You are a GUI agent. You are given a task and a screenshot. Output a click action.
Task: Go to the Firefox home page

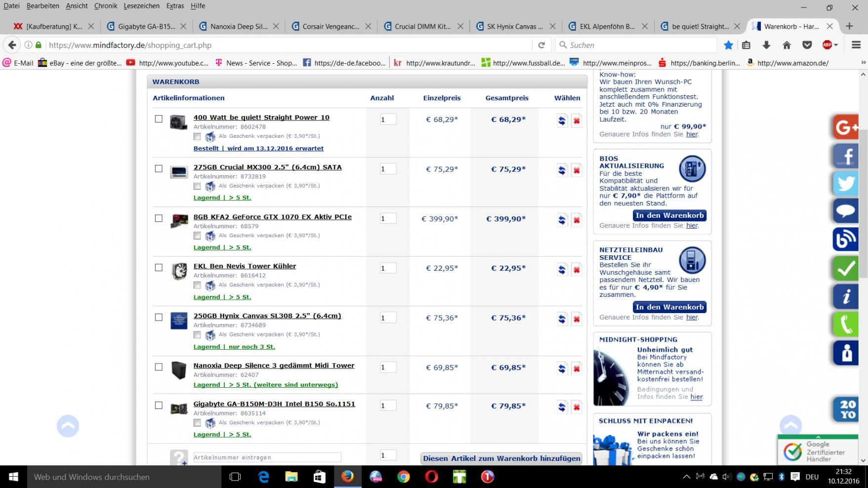point(787,45)
